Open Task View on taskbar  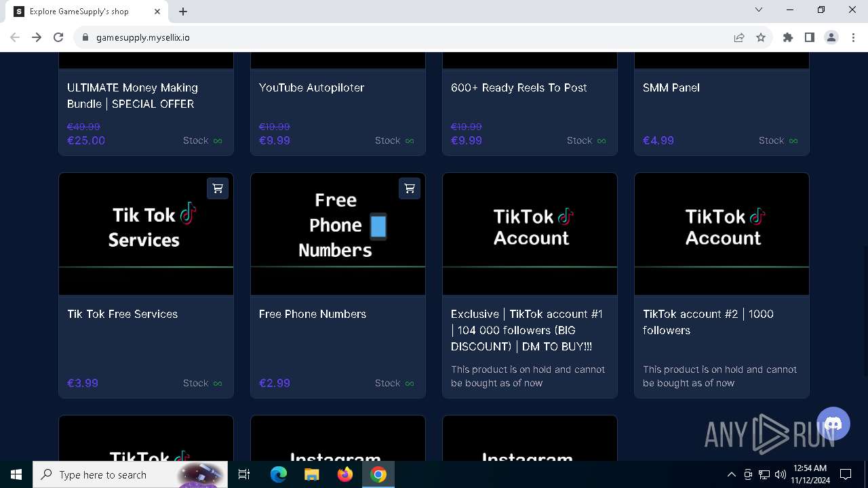[244, 474]
